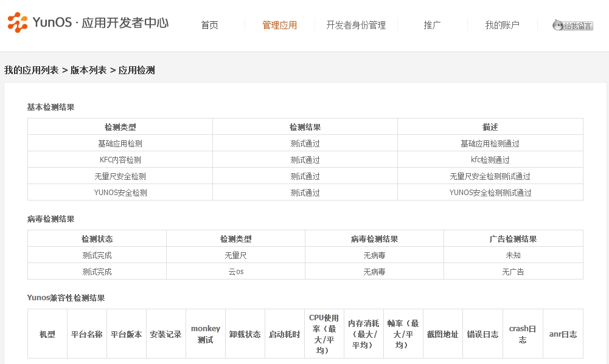Click the YUNOS安全检测 row cell
609x364 pixels.
pyautogui.click(x=120, y=193)
